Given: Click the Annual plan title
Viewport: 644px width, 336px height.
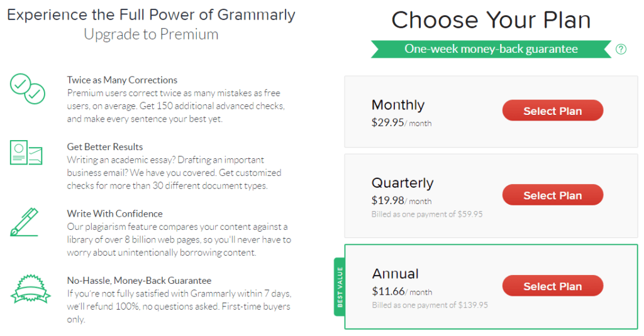Looking at the screenshot, I should tap(395, 274).
